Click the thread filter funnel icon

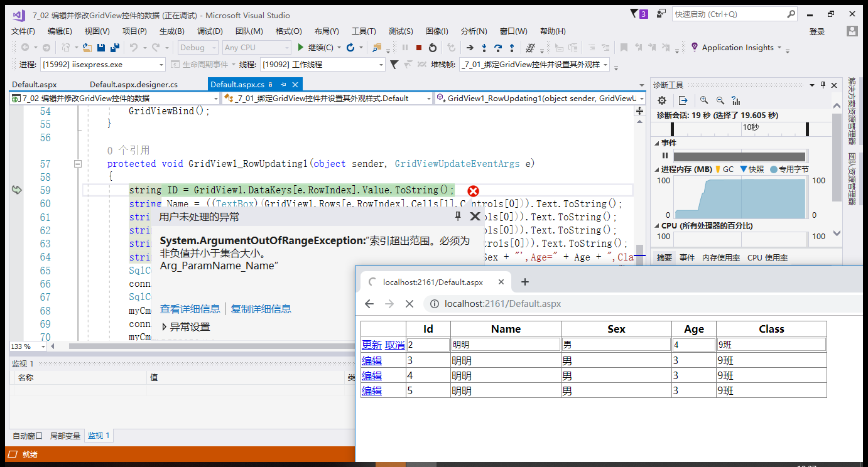coord(394,64)
